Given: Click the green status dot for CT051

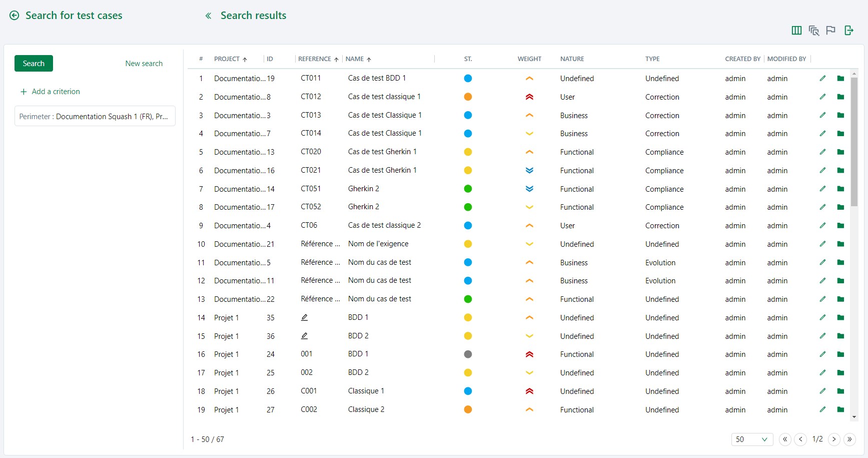Looking at the screenshot, I should coord(468,189).
